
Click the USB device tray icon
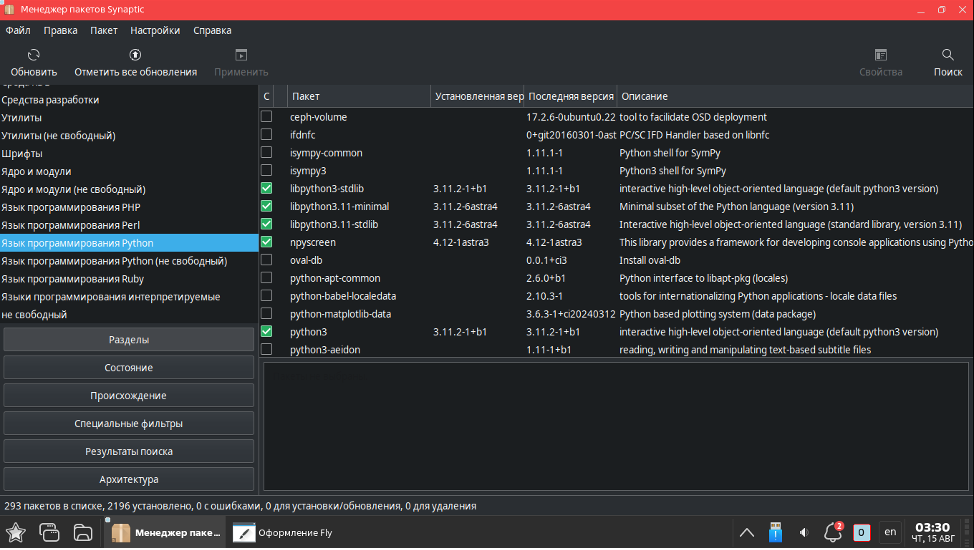[775, 532]
